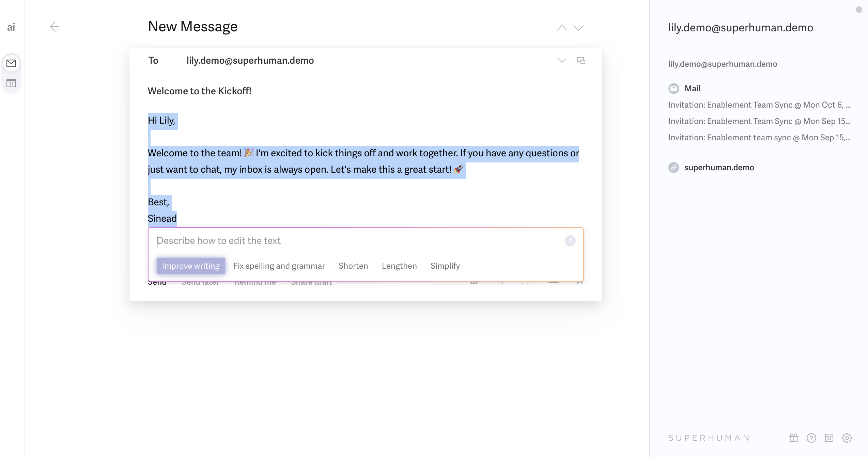The image size is (868, 457).
Task: Click the ai logo in sidebar
Action: 11,27
